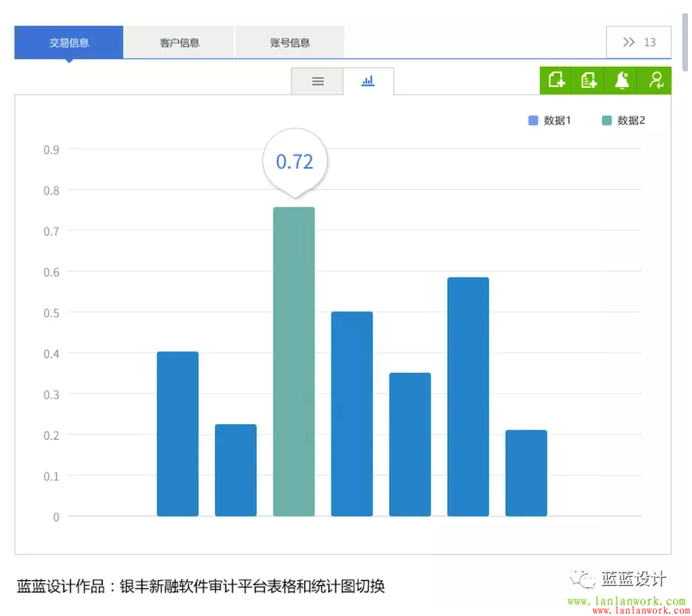Viewport: 692px width, 616px height.
Task: Toggle between list and chart display mode
Action: coord(317,80)
